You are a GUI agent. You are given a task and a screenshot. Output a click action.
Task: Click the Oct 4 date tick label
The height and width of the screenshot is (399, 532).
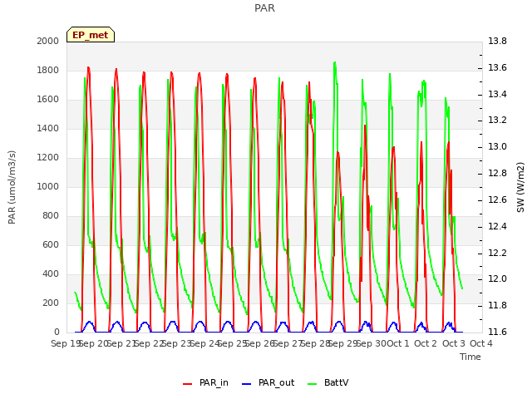pyautogui.click(x=481, y=343)
